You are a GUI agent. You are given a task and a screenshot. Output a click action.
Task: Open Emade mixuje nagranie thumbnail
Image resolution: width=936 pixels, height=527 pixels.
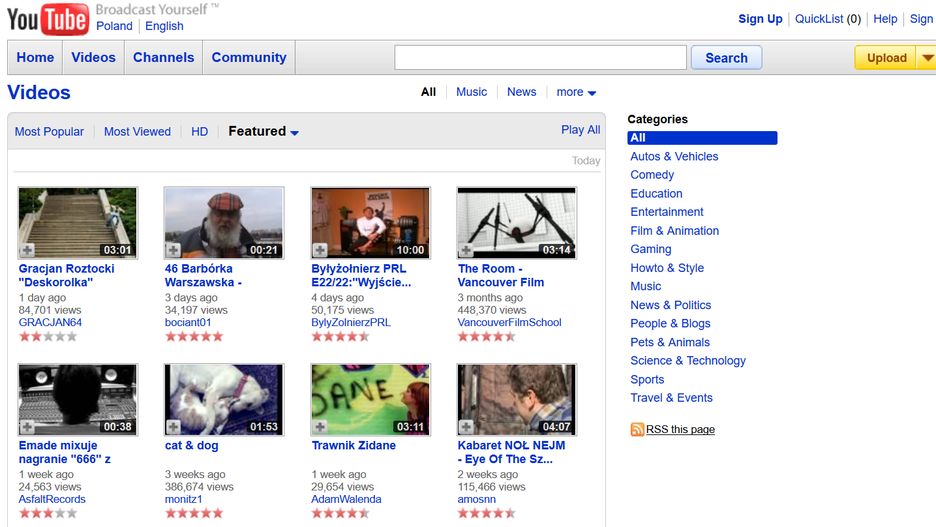[x=78, y=399]
